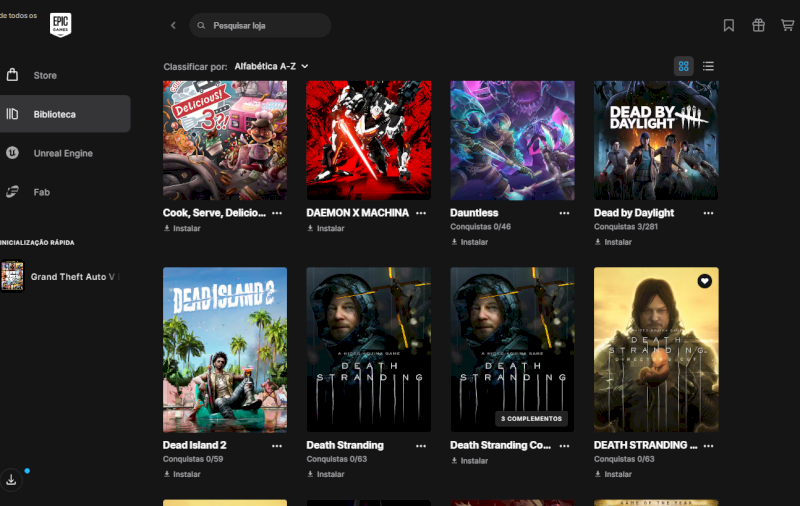The image size is (800, 506).
Task: Toggle favorite heart on DEATH STRANDING Director's Cut
Action: tap(705, 281)
